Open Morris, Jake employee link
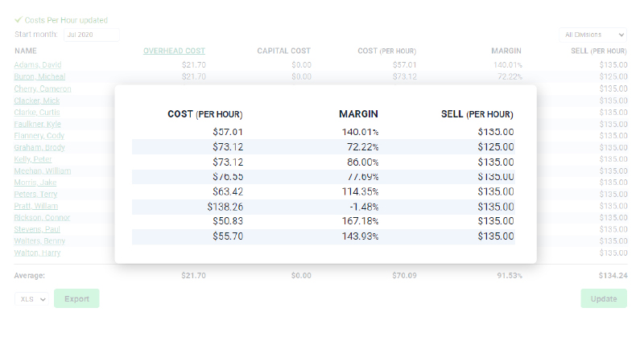 click(x=35, y=183)
